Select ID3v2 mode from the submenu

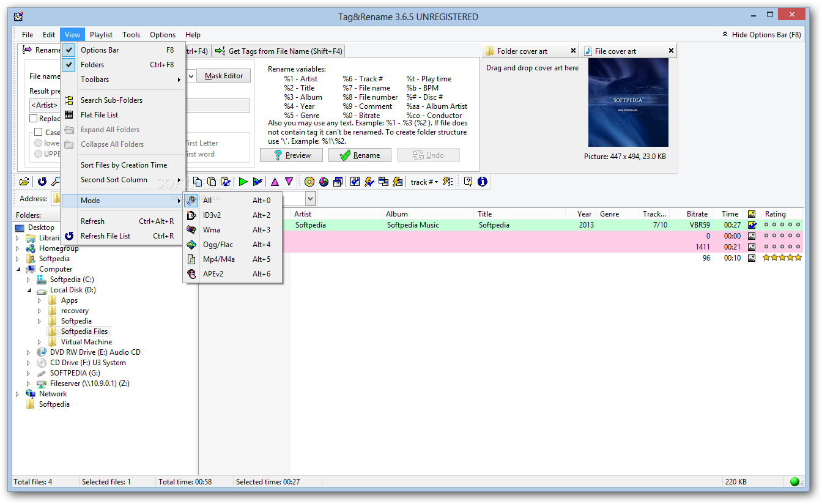(232, 215)
